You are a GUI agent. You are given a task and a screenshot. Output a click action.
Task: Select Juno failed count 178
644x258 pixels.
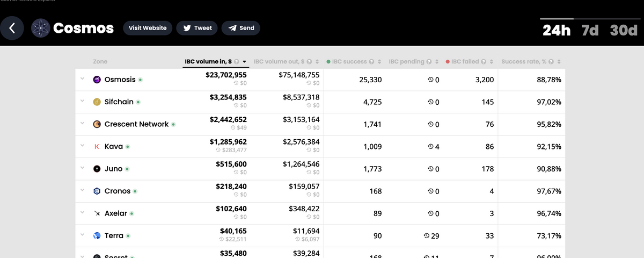(488, 169)
